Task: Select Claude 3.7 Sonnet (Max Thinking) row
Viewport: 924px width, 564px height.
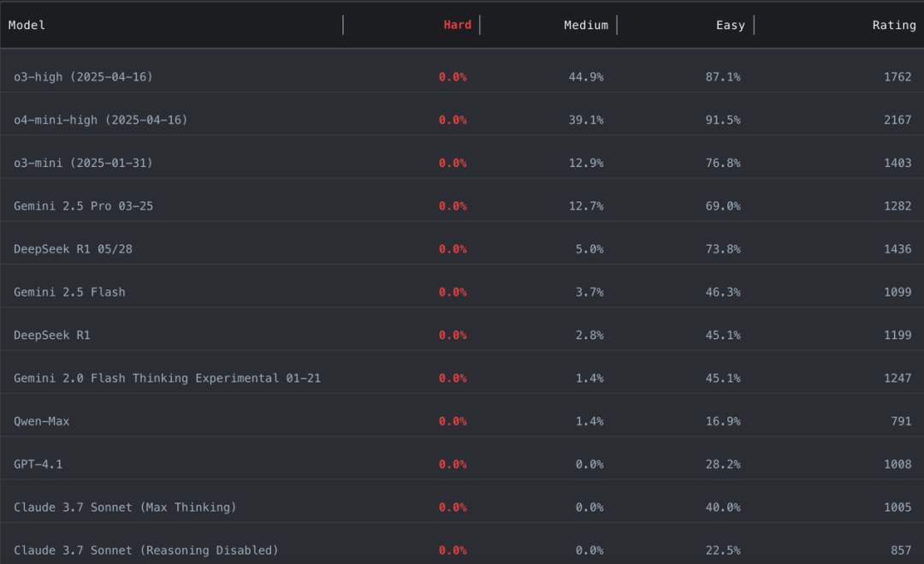Action: pos(125,508)
